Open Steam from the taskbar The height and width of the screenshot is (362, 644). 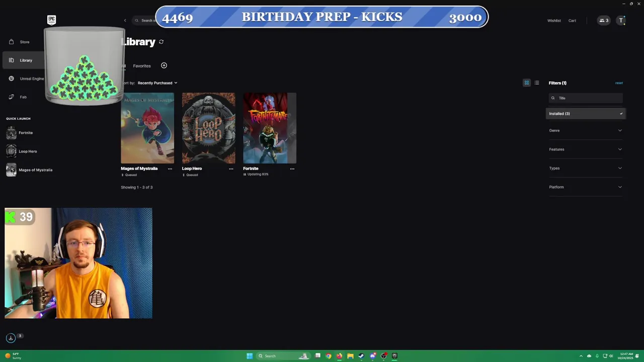tap(361, 356)
